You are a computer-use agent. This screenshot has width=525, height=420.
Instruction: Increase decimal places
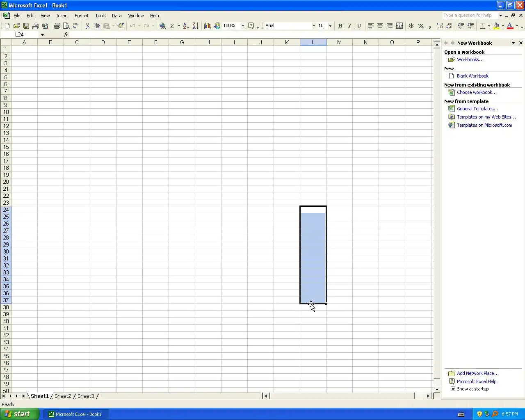click(440, 26)
